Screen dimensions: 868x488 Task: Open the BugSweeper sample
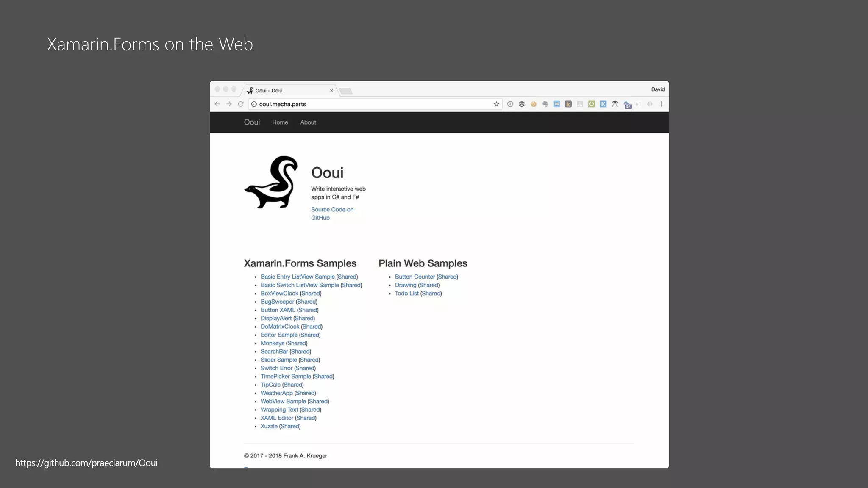pos(277,302)
